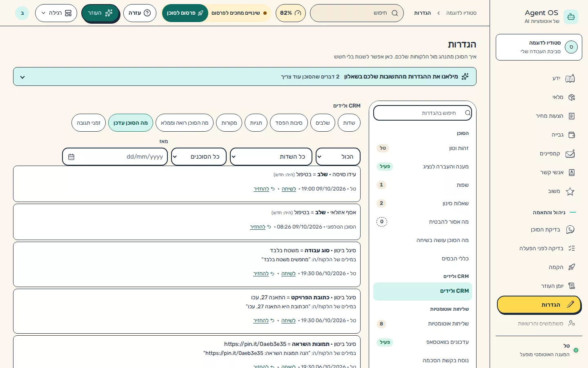Click the Agent OS robot logo
The width and height of the screenshot is (588, 368).
tap(571, 17)
